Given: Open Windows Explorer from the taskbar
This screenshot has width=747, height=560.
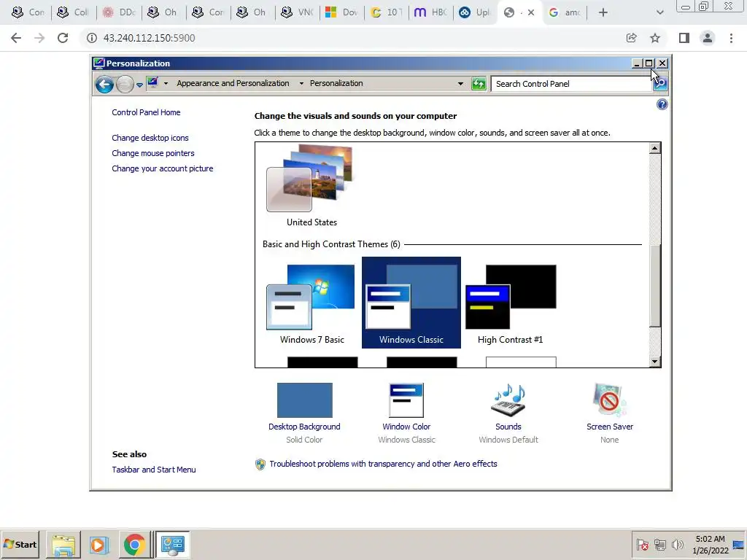Looking at the screenshot, I should point(63,545).
